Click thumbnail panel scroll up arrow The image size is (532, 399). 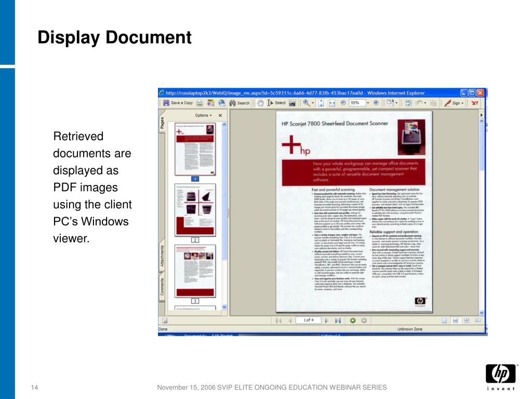click(x=224, y=125)
